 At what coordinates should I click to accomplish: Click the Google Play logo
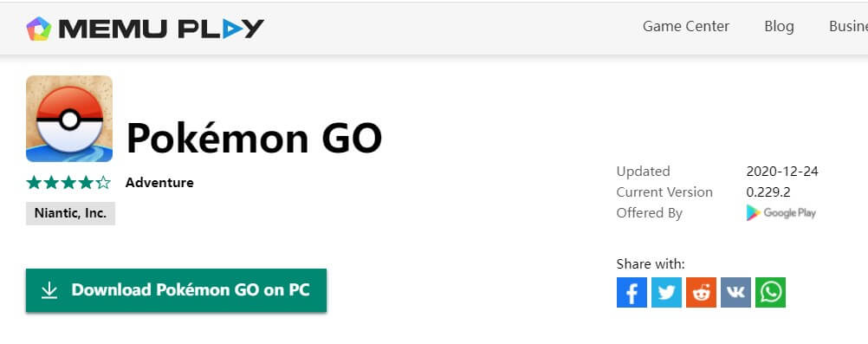781,212
